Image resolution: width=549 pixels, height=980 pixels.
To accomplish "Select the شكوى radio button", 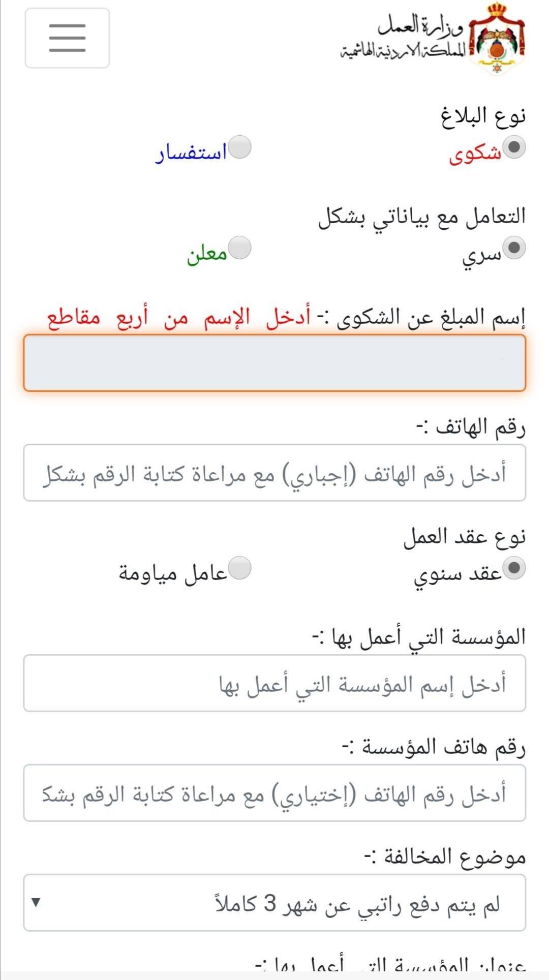I will coord(514,147).
